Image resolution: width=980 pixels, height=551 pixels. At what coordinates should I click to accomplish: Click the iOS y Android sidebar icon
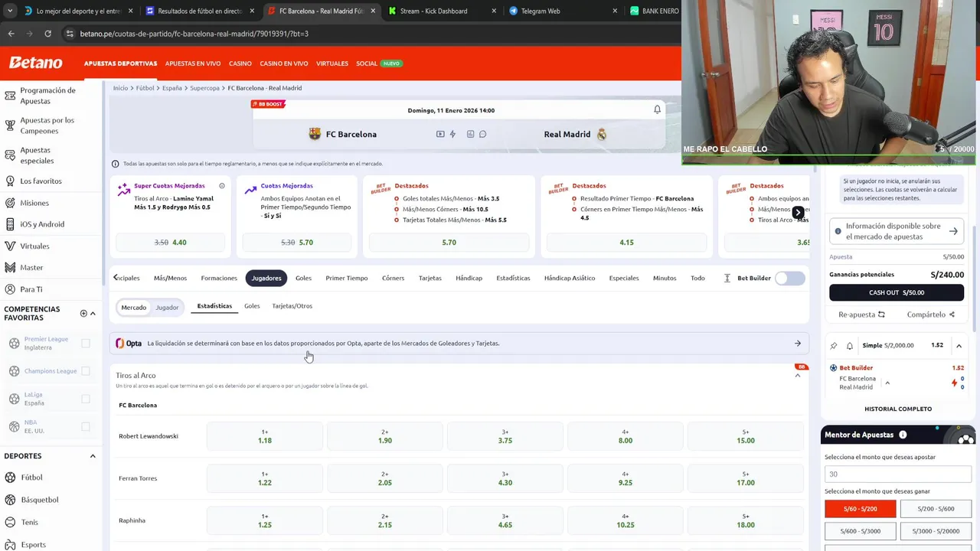(10, 224)
